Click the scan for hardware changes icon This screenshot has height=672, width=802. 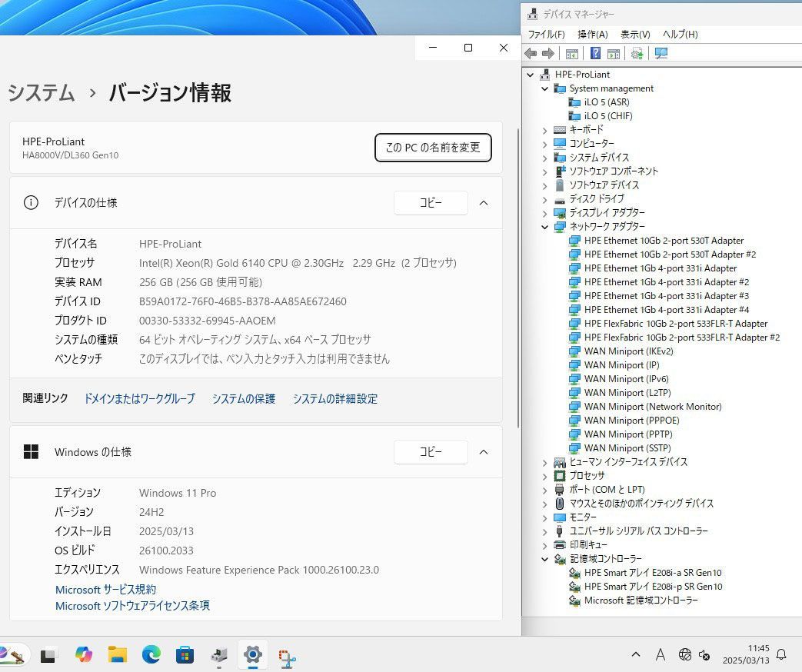[x=661, y=53]
